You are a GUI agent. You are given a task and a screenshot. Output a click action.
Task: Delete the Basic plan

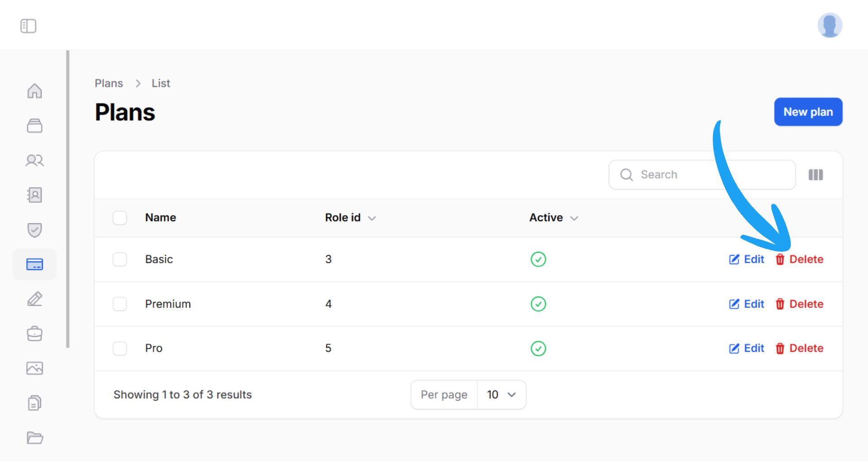coord(799,259)
